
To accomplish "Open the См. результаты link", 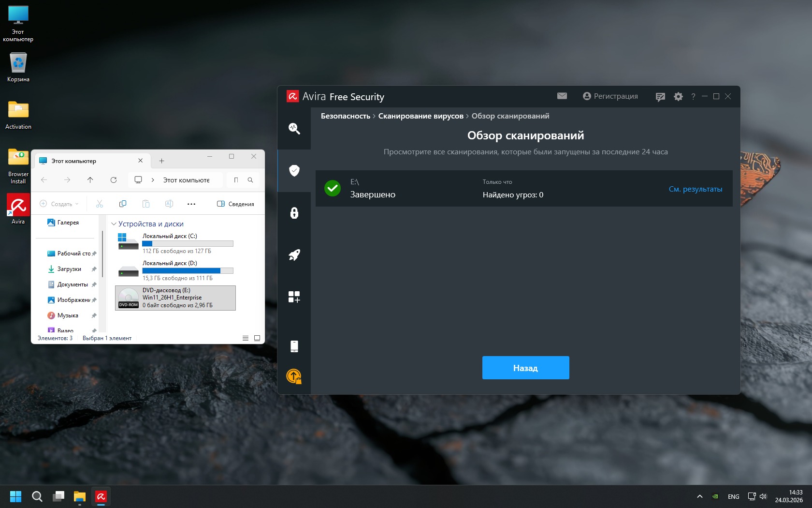I will click(695, 189).
